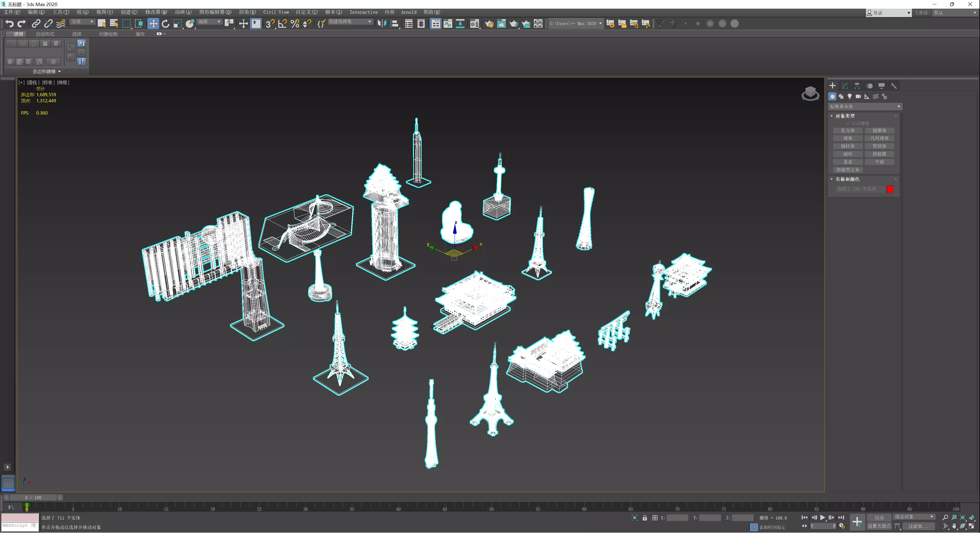Click the Align tool icon
This screenshot has height=533, width=980.
point(395,23)
